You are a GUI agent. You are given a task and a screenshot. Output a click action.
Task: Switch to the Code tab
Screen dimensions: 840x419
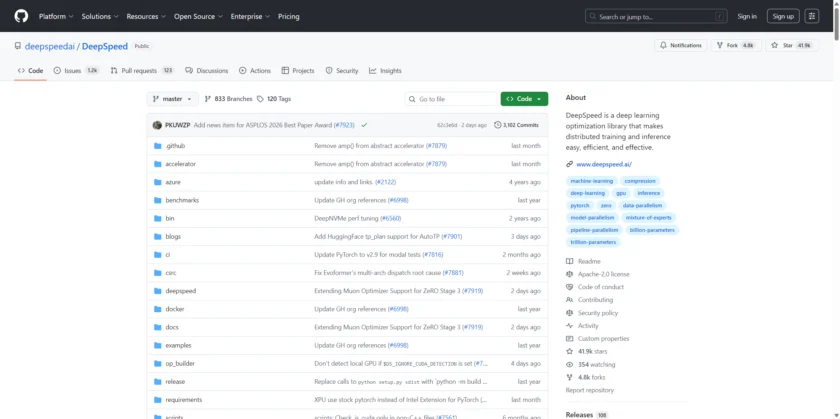point(31,71)
